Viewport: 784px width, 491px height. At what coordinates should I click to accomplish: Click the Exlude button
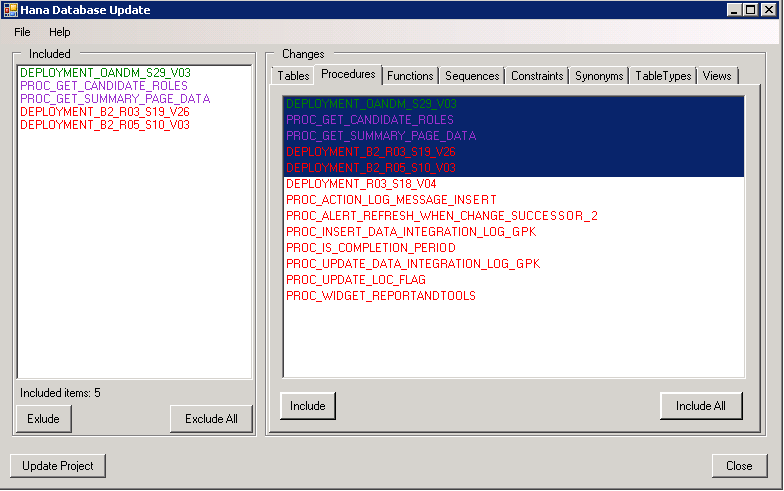pos(44,419)
